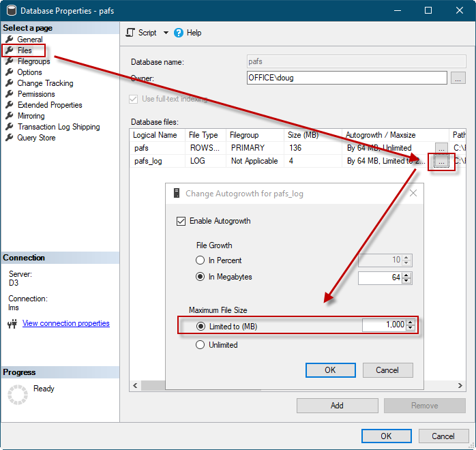This screenshot has width=476, height=450.
Task: Click the Logical Name column header
Action: tap(157, 135)
